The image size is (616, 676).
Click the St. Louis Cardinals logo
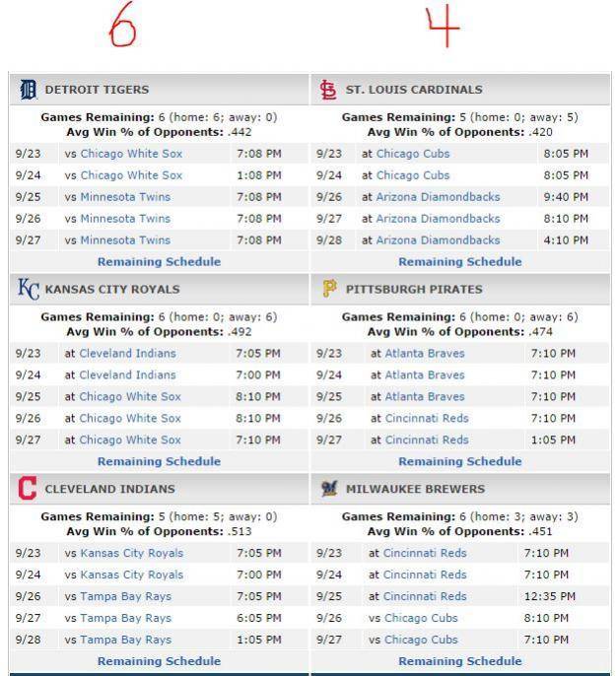point(328,91)
